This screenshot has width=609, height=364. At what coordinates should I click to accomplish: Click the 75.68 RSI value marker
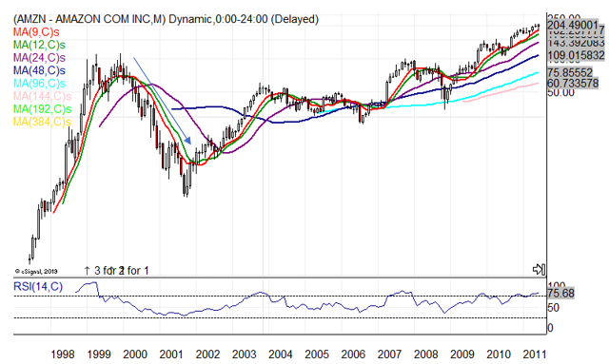[560, 294]
